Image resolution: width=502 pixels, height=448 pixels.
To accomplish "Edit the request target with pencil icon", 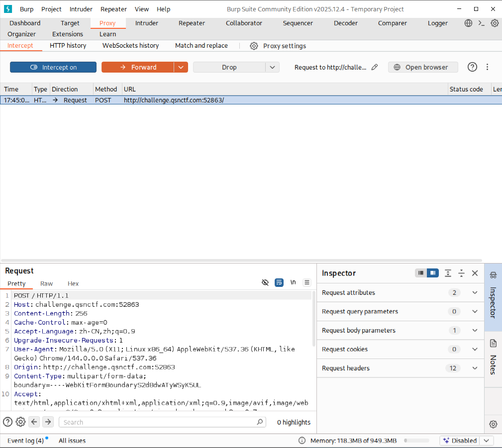I will 375,67.
